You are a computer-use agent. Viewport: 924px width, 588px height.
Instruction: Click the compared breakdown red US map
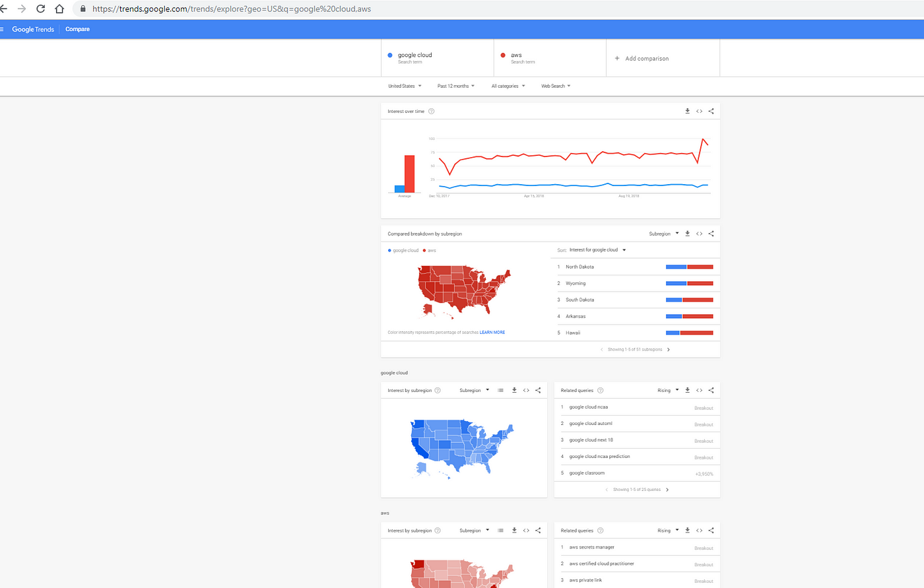464,292
